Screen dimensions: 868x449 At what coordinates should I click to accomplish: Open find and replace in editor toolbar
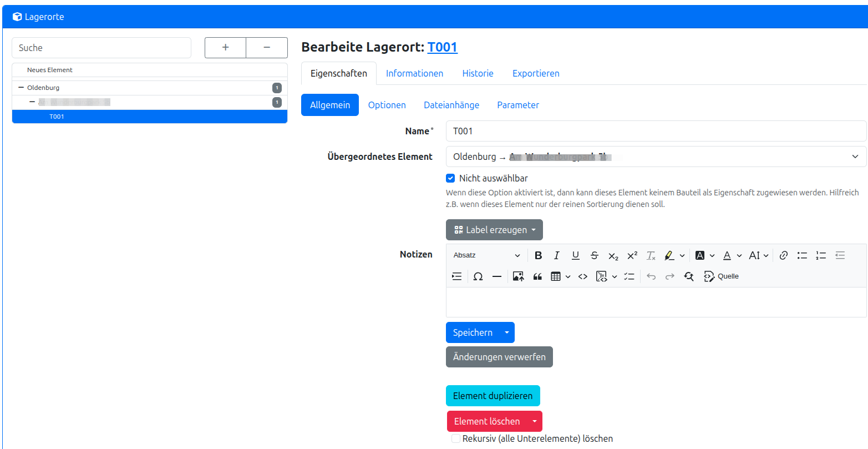[689, 276]
